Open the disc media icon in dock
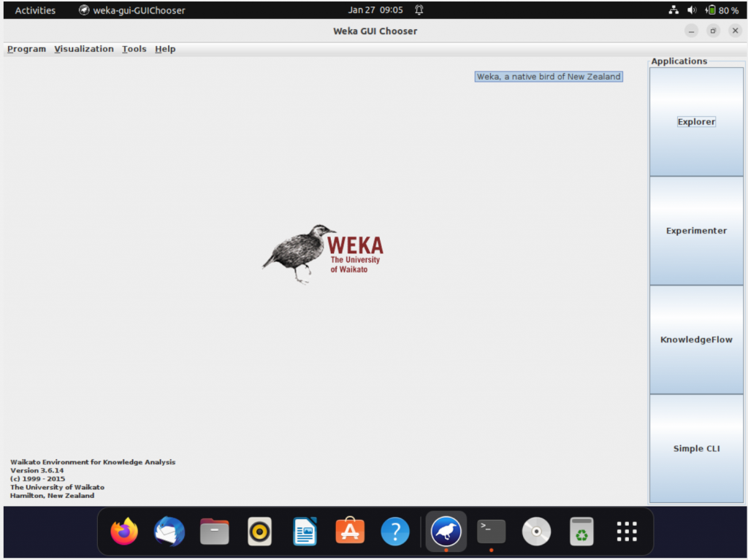Image resolution: width=748 pixels, height=560 pixels. click(x=536, y=531)
